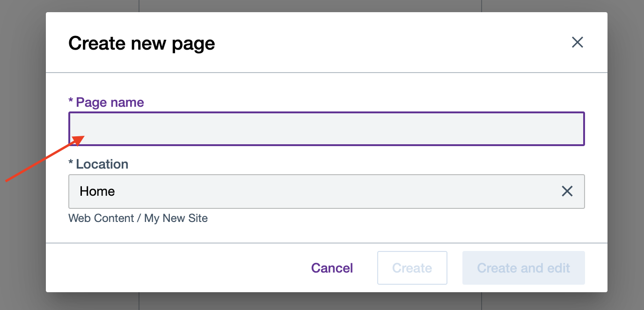Click the Create new page title
This screenshot has width=644, height=310.
(x=141, y=43)
